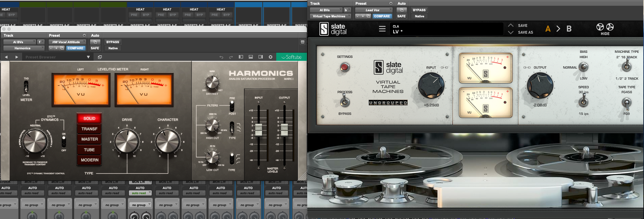Click Harmonics OUTPUT level fader
This screenshot has width=644, height=219.
click(x=284, y=130)
